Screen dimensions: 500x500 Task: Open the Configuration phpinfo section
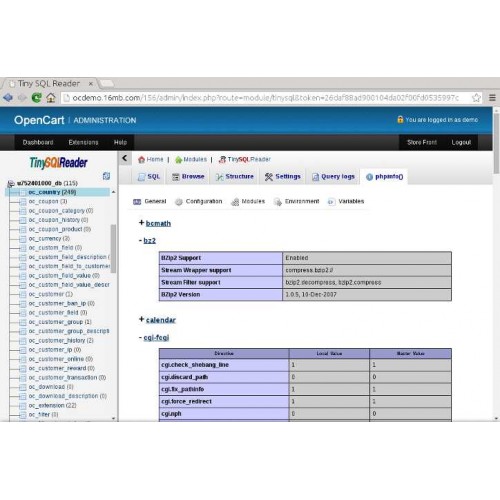(199, 201)
